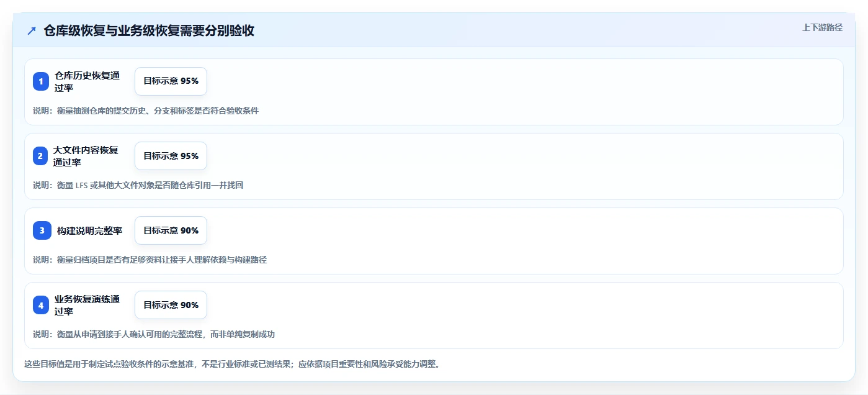Click the number 3 badge

pos(42,230)
